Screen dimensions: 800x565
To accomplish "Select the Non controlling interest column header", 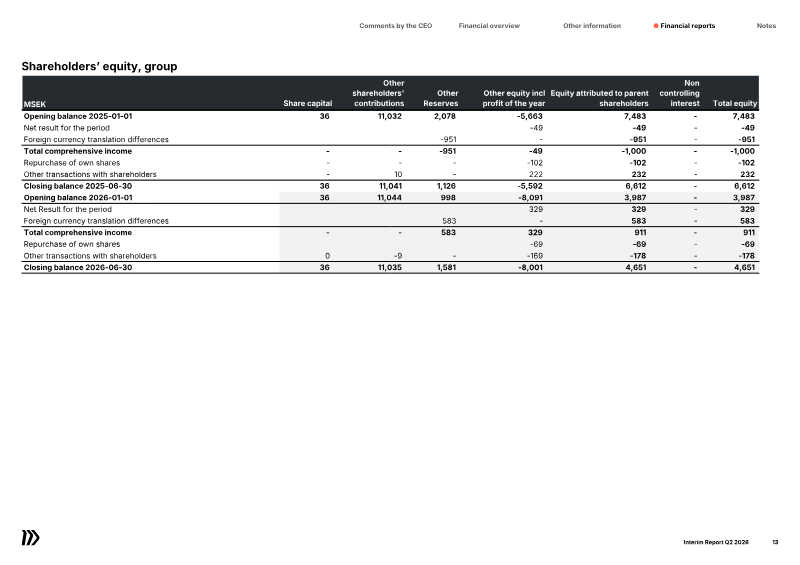I will click(680, 93).
